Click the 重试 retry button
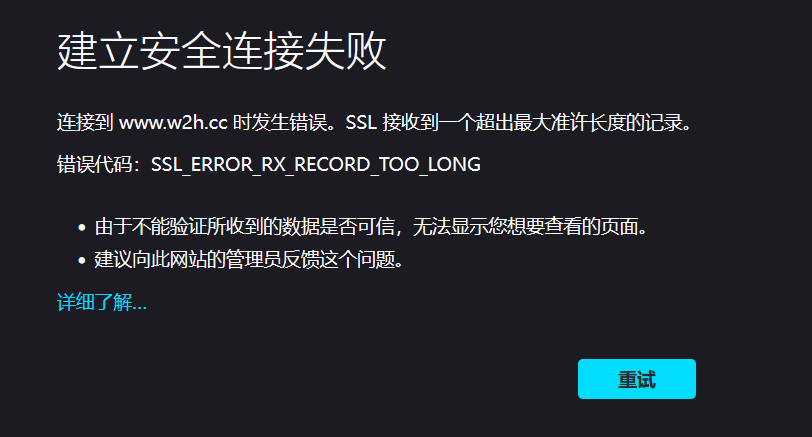This screenshot has height=437, width=812. (x=636, y=379)
